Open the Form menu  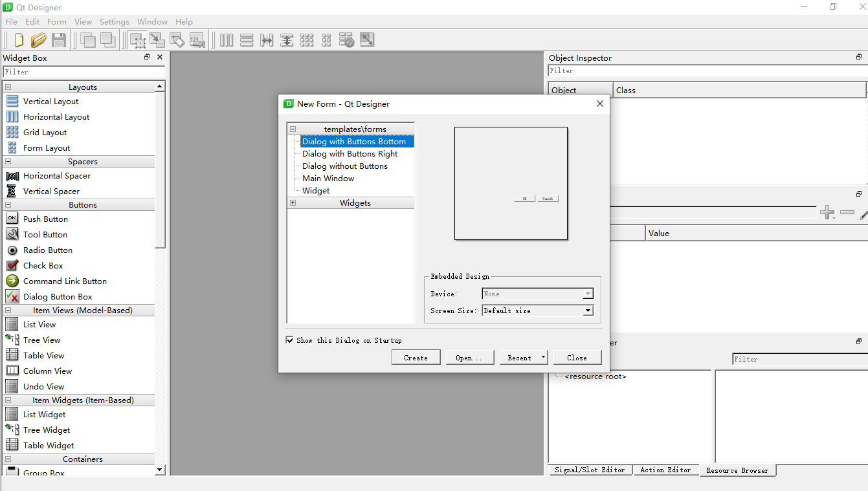coord(56,21)
